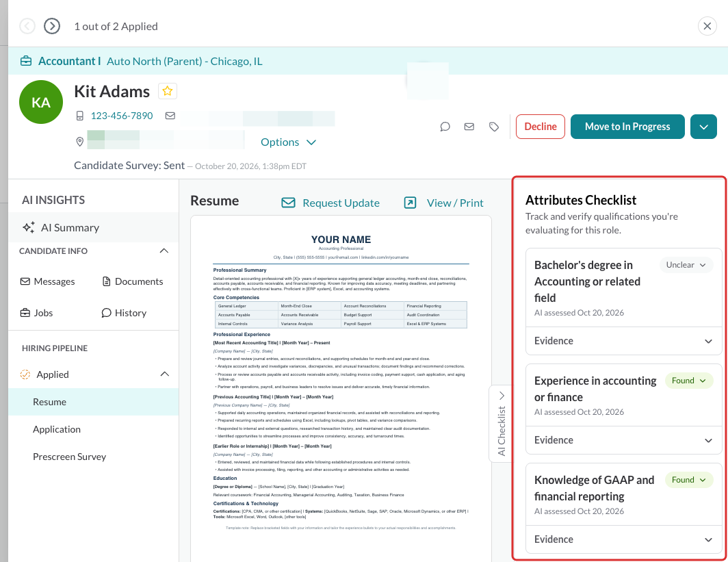Open the arrow dropdown beside Move to In Progress
This screenshot has width=728, height=562.
point(703,127)
